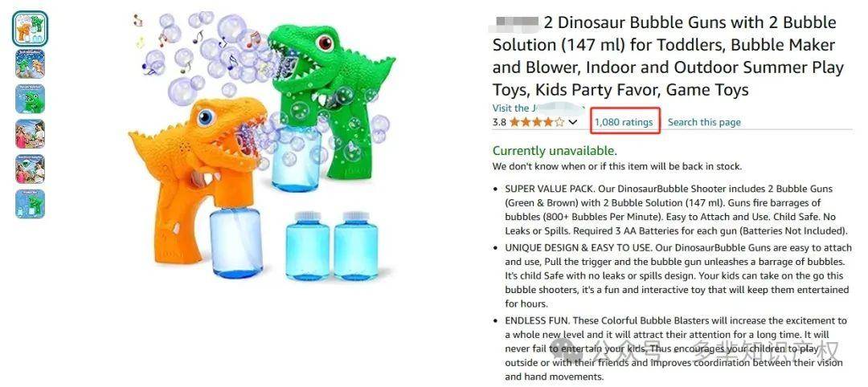This screenshot has width=868, height=387.
Task: Show the second thumbnail with two dinosaurs
Action: (x=30, y=64)
